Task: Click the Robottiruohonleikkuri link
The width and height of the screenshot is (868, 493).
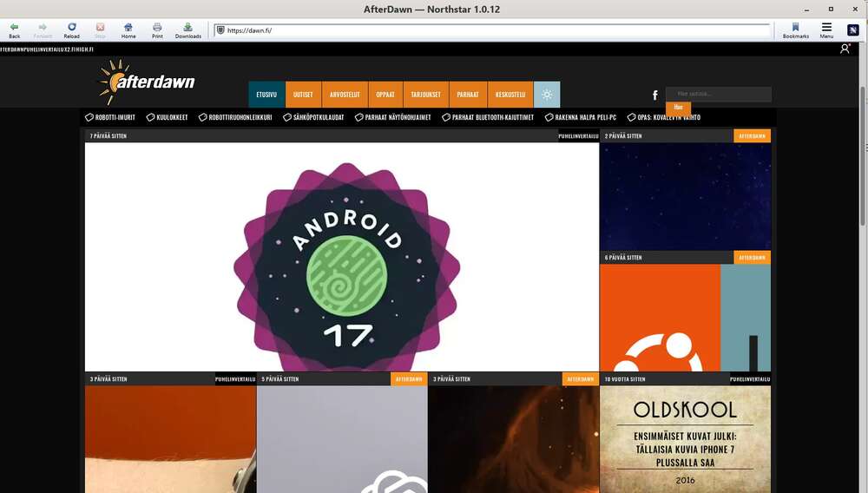Action: pos(240,117)
